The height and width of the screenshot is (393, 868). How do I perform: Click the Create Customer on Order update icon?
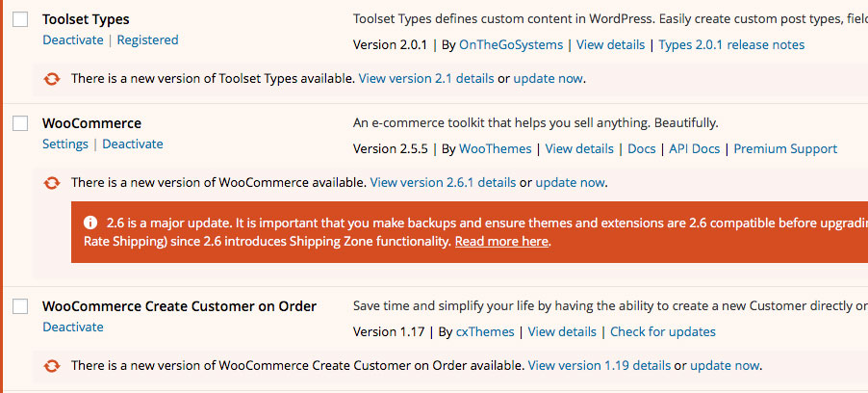(51, 365)
